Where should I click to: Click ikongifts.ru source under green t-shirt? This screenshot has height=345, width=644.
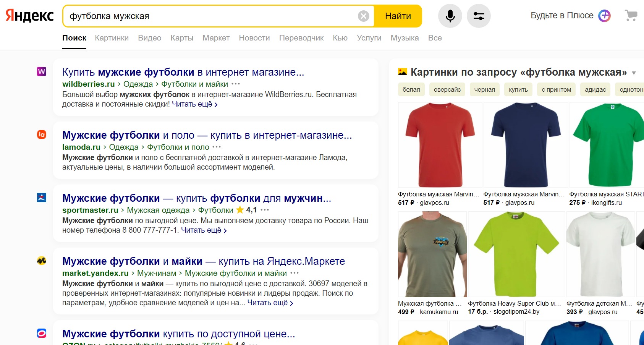(606, 202)
